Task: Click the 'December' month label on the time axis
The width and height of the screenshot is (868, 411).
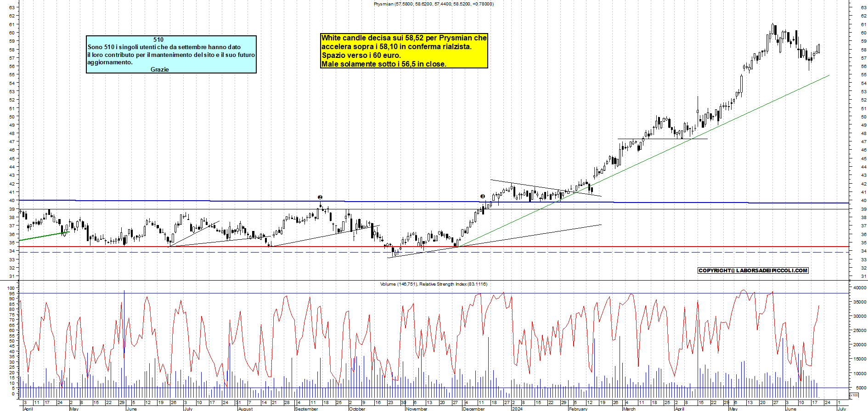Action: [473, 409]
